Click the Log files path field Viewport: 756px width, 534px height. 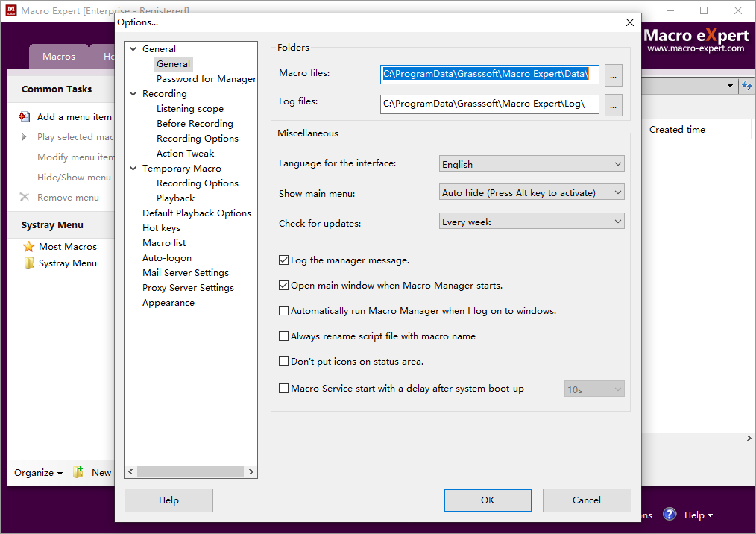click(x=489, y=104)
